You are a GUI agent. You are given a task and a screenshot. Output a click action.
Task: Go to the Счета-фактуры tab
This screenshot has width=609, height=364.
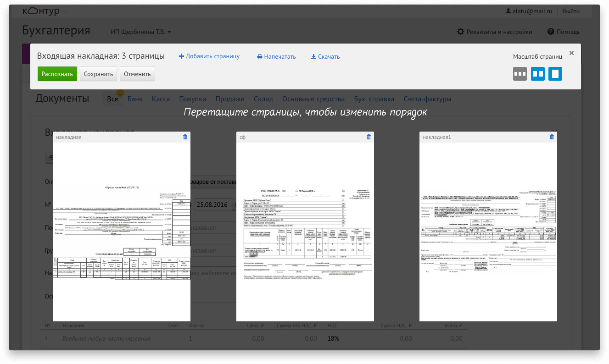coord(427,99)
